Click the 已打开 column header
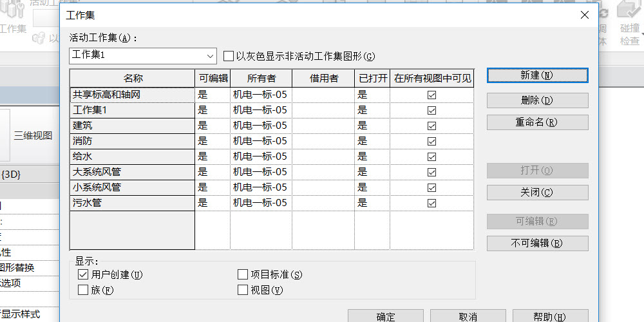Screen dimensions: 644x322 (372, 79)
